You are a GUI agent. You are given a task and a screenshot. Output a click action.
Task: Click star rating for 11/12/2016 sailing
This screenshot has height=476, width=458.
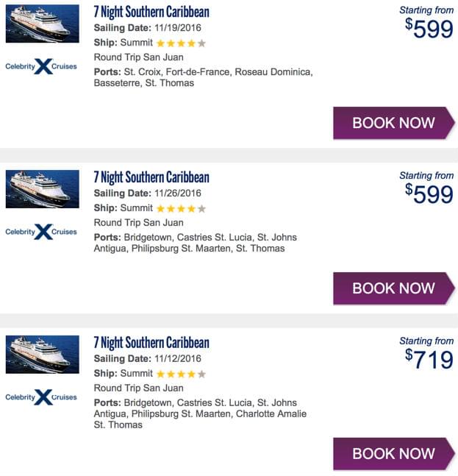(x=181, y=374)
